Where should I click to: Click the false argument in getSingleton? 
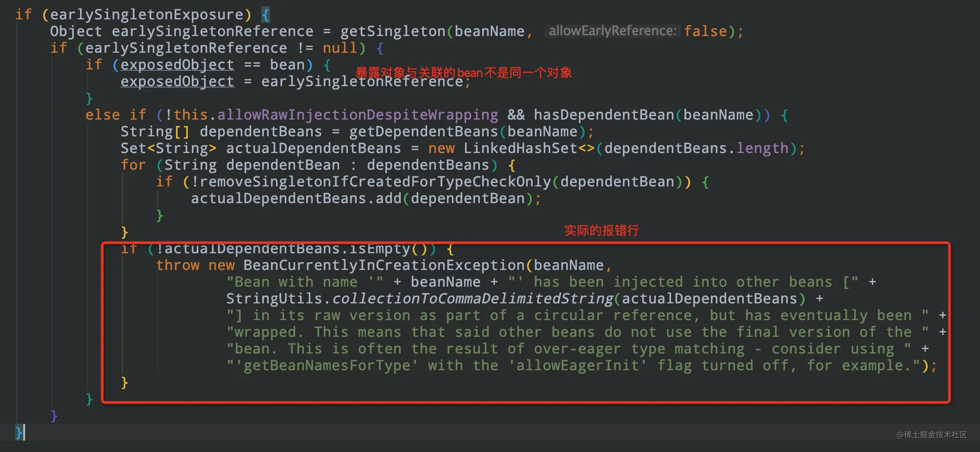tap(705, 31)
